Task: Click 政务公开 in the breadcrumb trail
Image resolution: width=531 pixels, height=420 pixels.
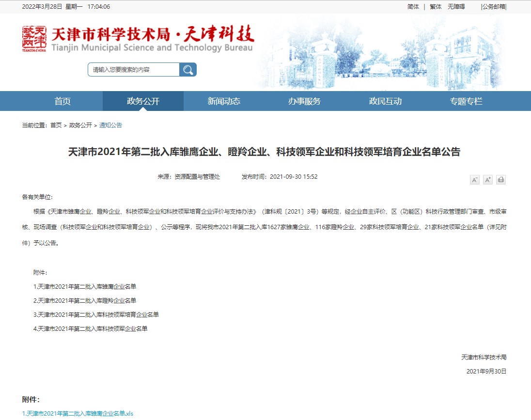Action: click(x=80, y=125)
